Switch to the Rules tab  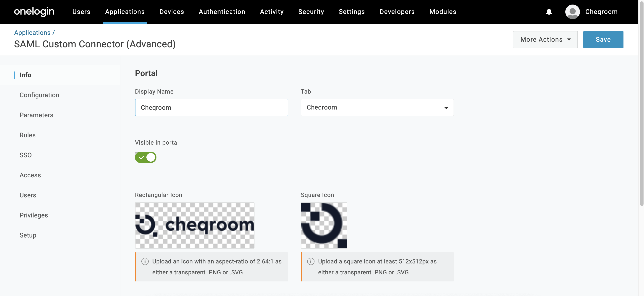click(28, 135)
